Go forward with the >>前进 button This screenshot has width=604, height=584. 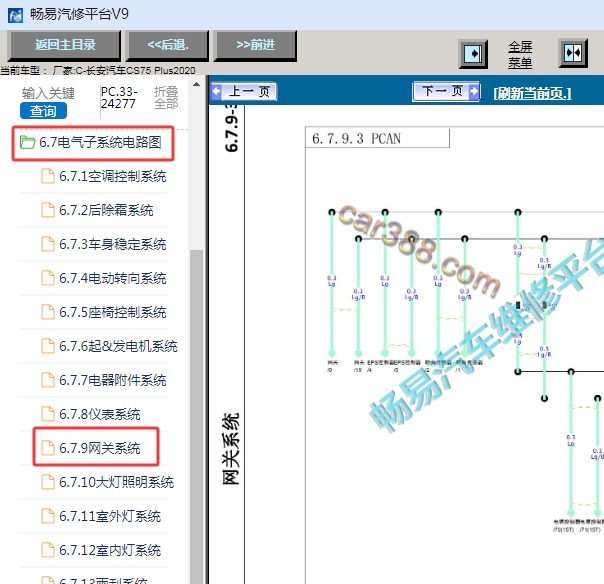click(x=255, y=45)
